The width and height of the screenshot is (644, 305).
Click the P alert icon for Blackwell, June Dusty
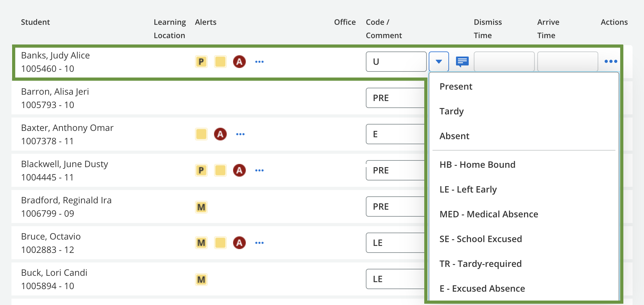(201, 170)
